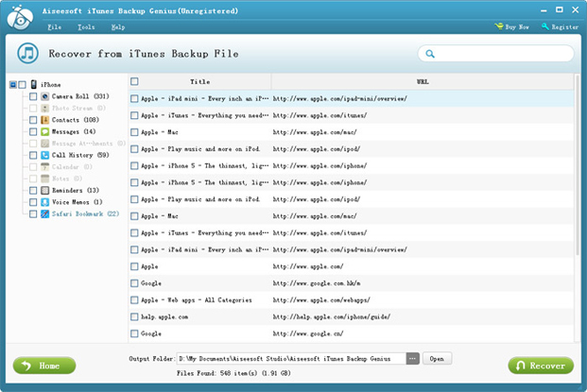Image resolution: width=587 pixels, height=392 pixels.
Task: Click the Camera Roll icon in sidebar
Action: pos(44,96)
